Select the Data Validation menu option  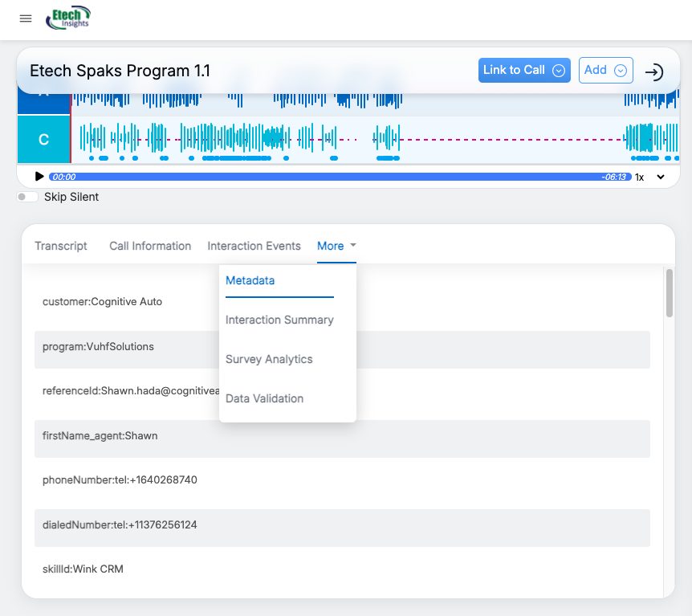pos(264,399)
